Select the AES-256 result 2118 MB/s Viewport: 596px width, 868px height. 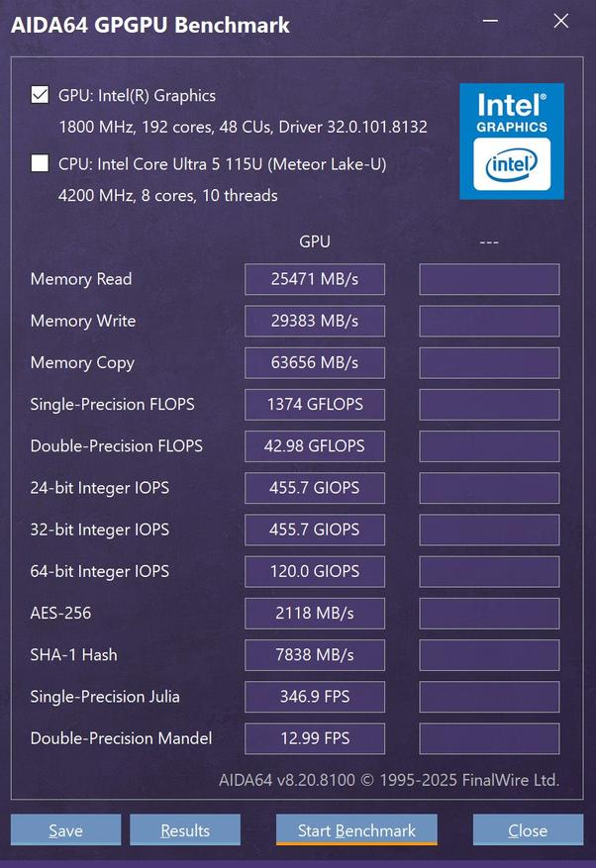(315, 613)
